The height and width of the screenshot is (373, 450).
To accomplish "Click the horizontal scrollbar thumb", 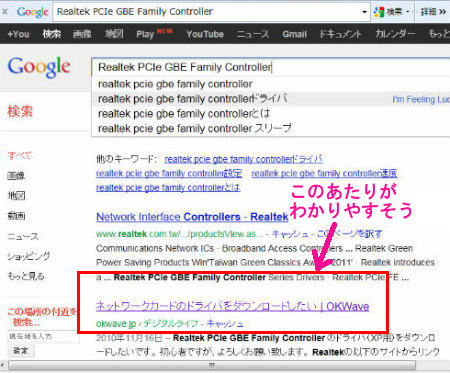I will click(212, 365).
